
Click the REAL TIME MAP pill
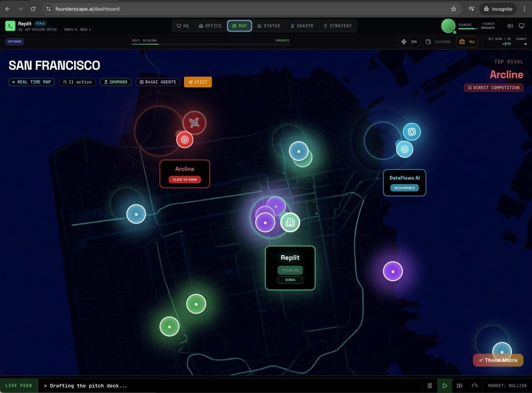(31, 82)
